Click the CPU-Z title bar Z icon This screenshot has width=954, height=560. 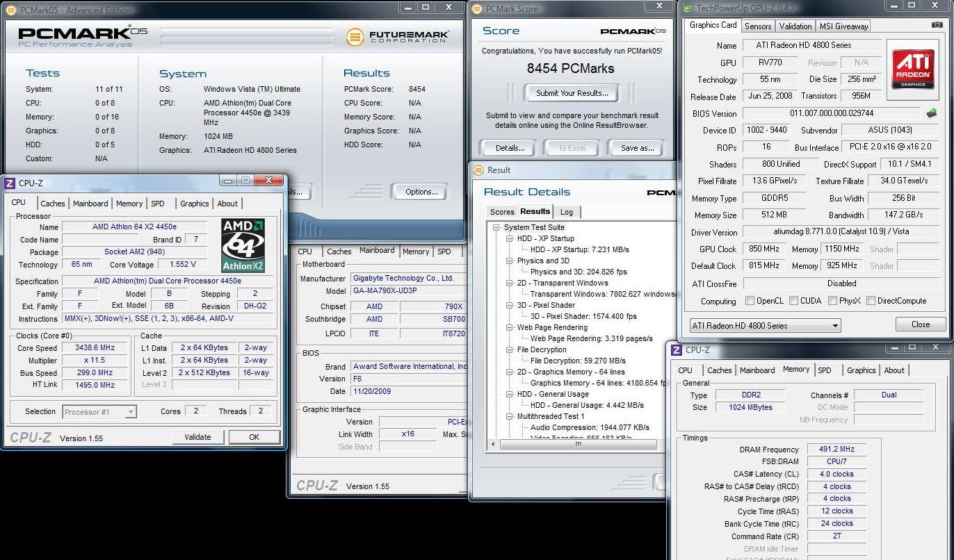10,183
